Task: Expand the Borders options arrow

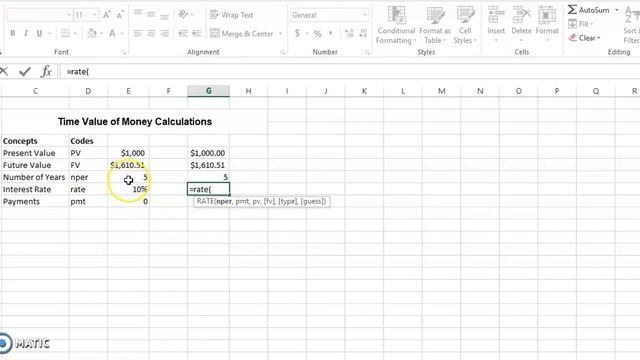Action: [x=76, y=33]
